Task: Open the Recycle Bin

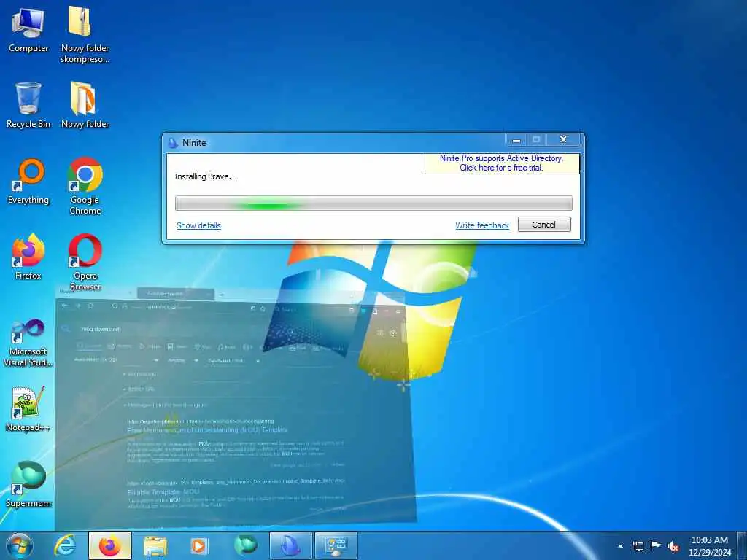Action: click(x=28, y=105)
